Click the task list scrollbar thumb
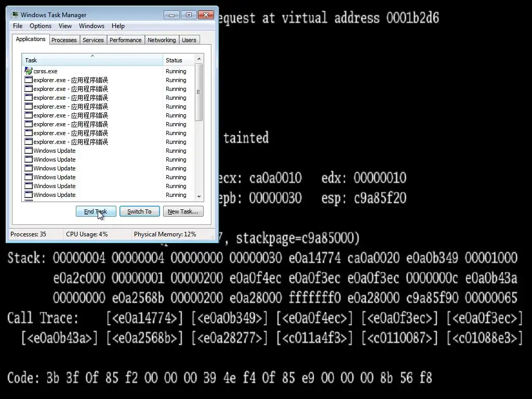 (x=199, y=92)
